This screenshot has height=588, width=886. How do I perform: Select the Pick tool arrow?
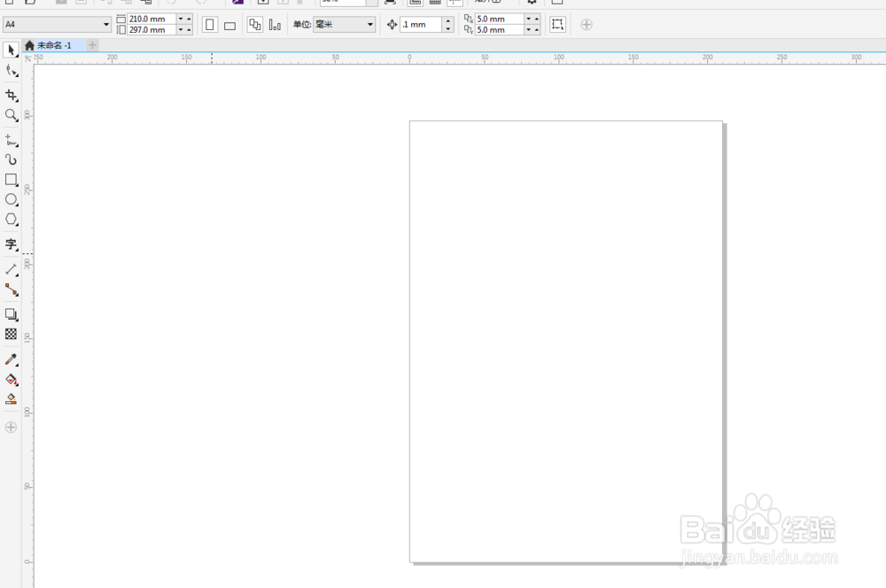pos(11,50)
